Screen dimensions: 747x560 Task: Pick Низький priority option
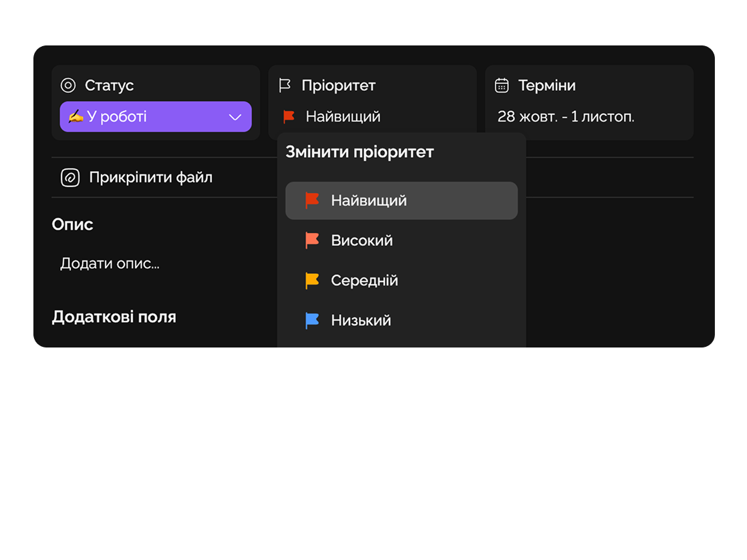[361, 321]
